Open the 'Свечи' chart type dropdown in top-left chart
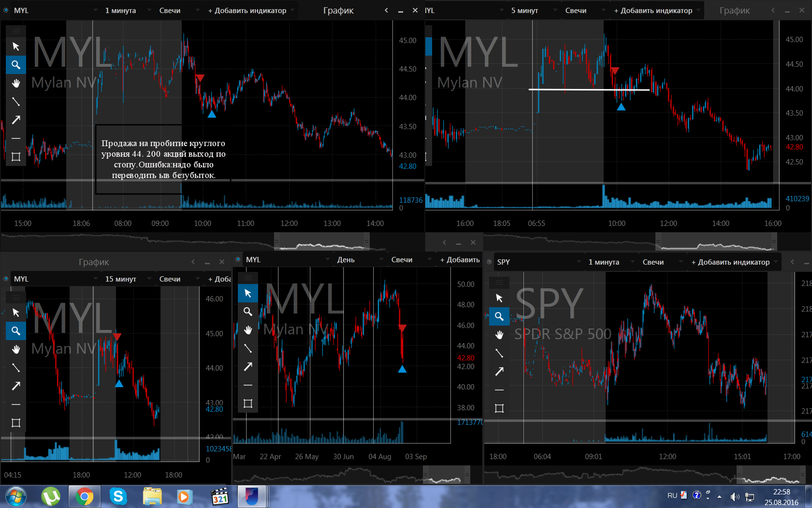Image resolution: width=812 pixels, height=508 pixels. point(178,10)
